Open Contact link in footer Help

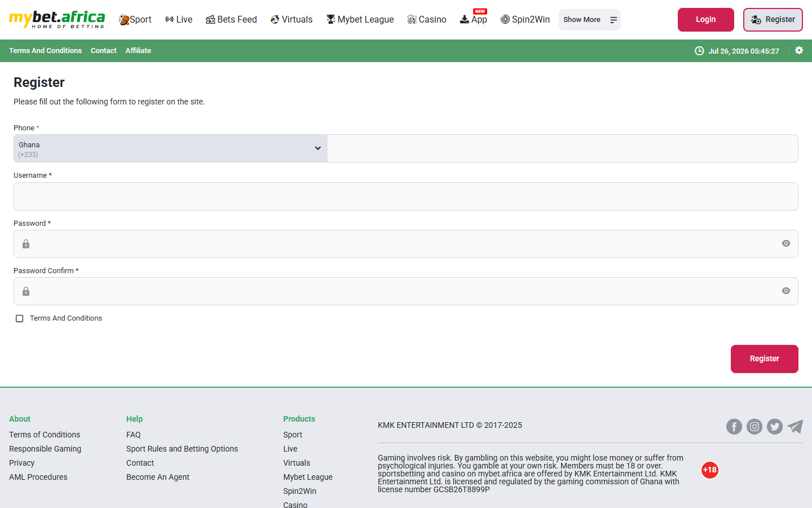[140, 463]
